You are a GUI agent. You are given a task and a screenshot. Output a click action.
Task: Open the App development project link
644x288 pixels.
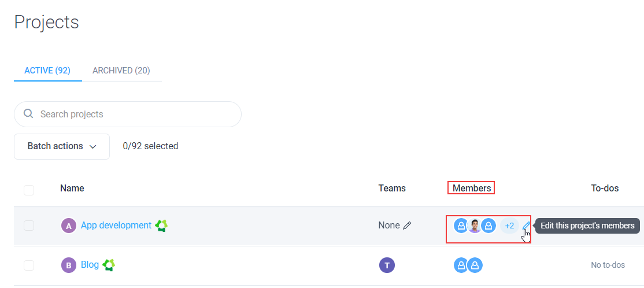pos(116,225)
